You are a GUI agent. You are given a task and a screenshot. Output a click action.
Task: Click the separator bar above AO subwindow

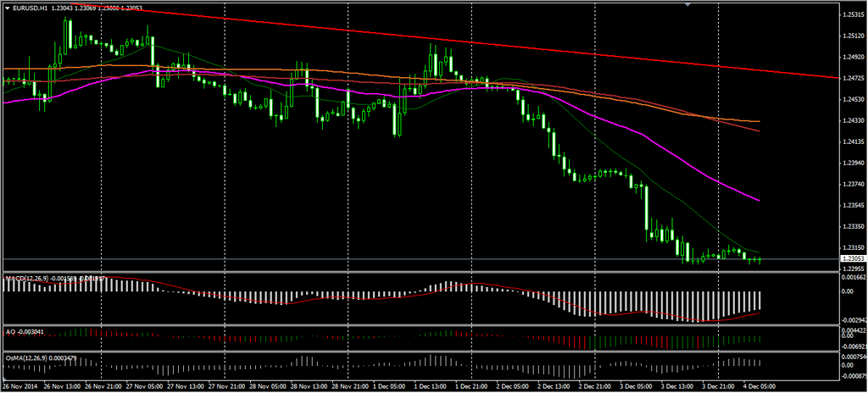424,325
